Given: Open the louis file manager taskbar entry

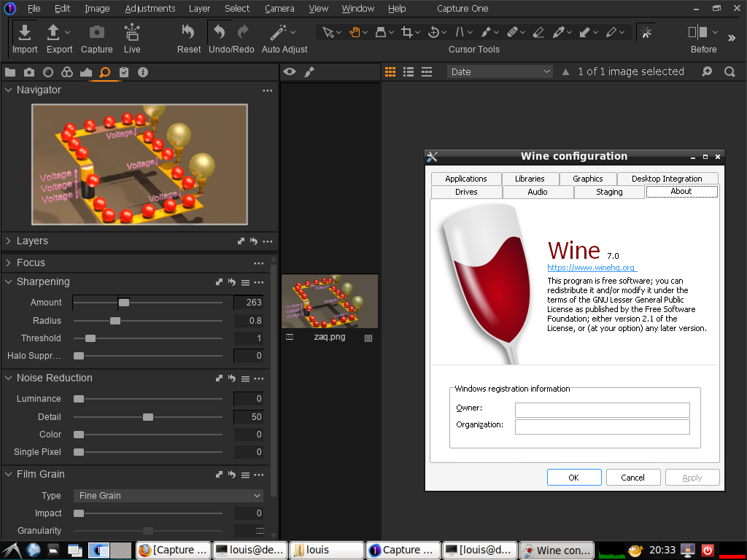Looking at the screenshot, I should pos(327,551).
